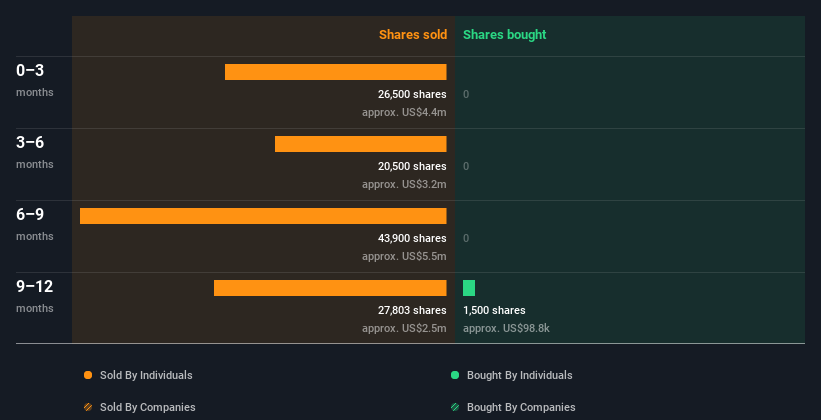
Task: Select the green 9–12 months bought bar
Action: point(469,288)
